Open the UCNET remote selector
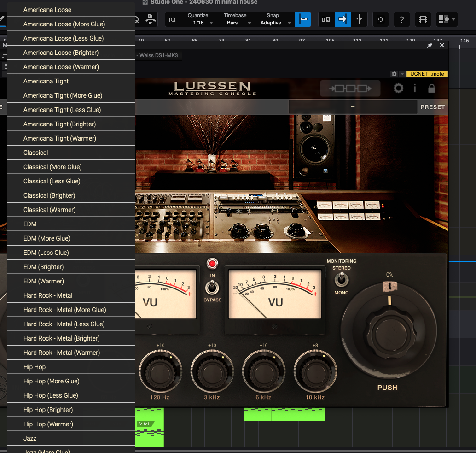This screenshot has height=453, width=476. pos(427,74)
